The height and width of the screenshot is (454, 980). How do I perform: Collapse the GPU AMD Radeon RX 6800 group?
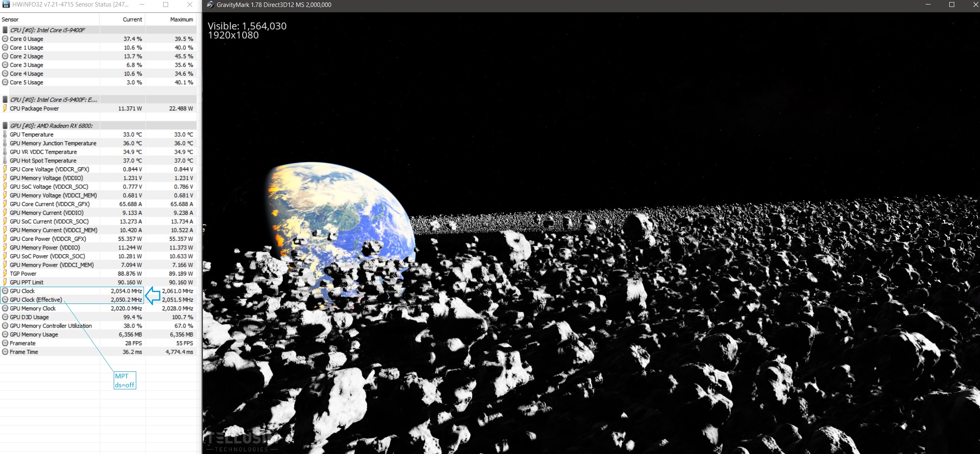point(51,126)
